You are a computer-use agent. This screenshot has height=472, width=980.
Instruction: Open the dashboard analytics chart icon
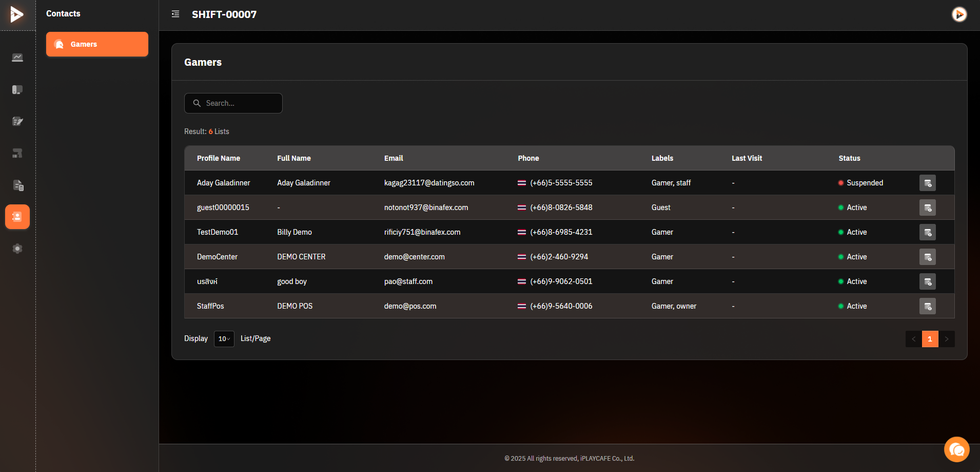pos(17,58)
